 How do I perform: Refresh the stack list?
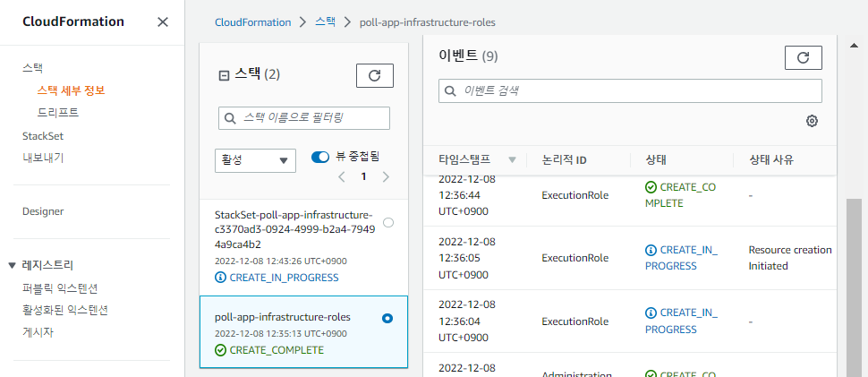click(x=374, y=76)
